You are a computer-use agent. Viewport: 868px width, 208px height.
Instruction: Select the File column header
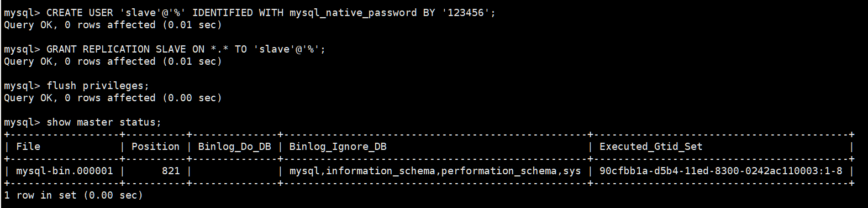(28, 147)
